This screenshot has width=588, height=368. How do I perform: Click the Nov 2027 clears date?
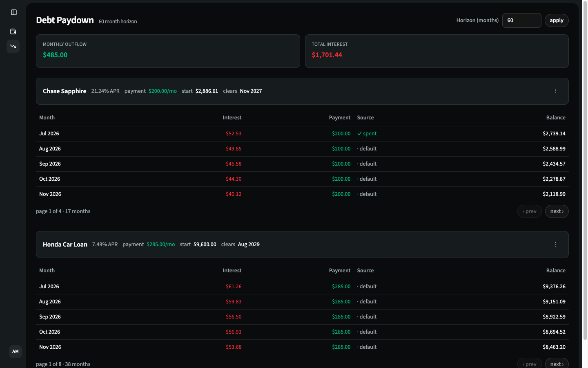coord(251,91)
